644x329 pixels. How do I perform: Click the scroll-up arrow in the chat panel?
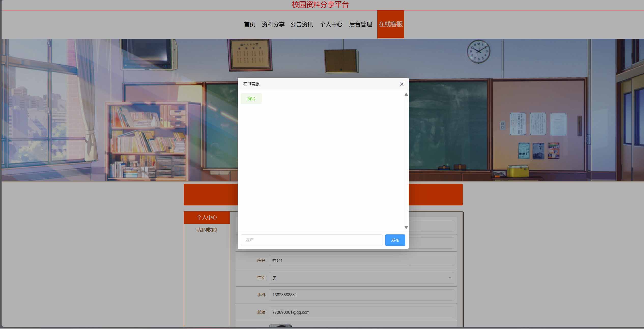click(406, 95)
